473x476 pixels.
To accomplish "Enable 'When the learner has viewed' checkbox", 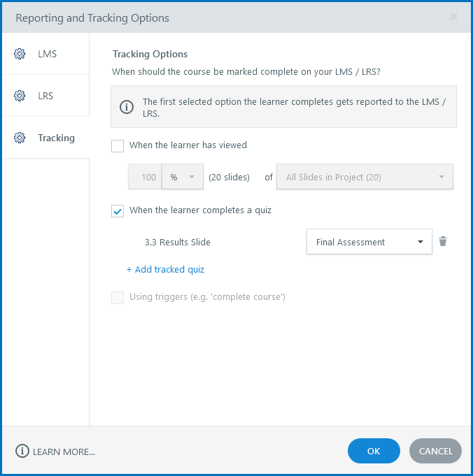I will tap(118, 146).
